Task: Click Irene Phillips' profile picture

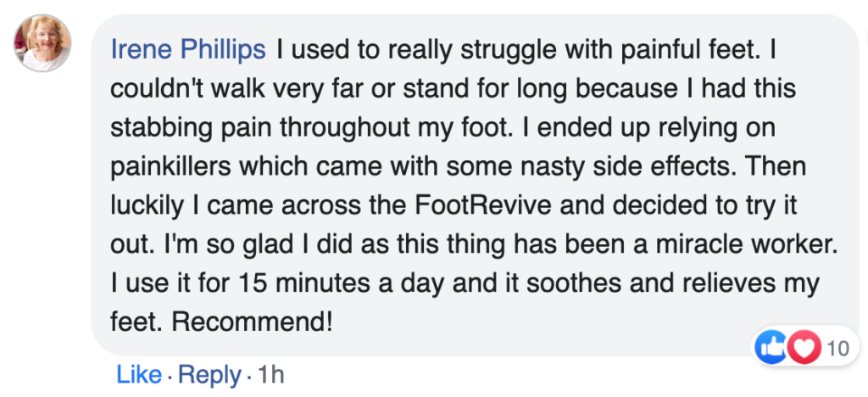Action: click(x=42, y=43)
